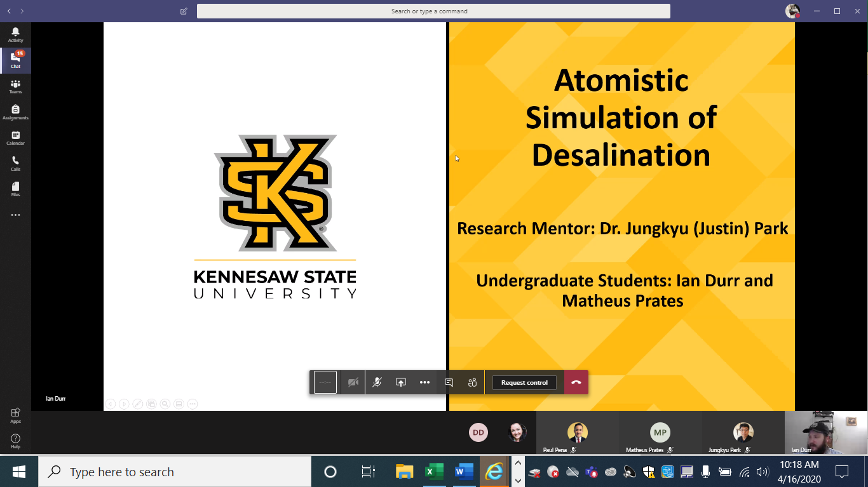Screen dimensions: 868x487
Task: Show the meeting conversation panel
Action: click(449, 382)
